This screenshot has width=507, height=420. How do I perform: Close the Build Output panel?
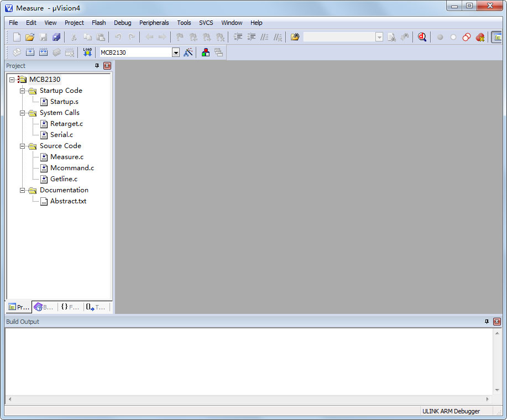pyautogui.click(x=497, y=322)
